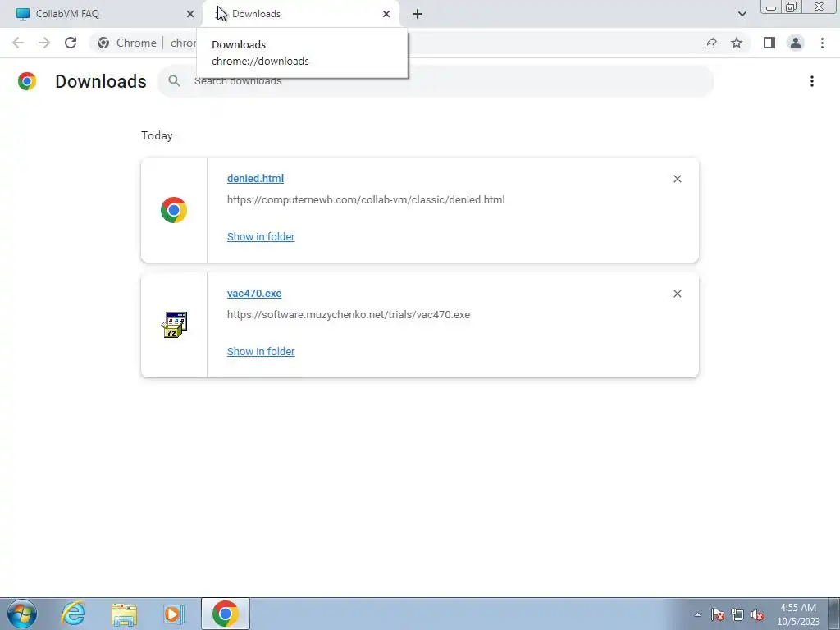Click the 7z installer icon for vac470.exe
The width and height of the screenshot is (840, 630).
pyautogui.click(x=174, y=325)
